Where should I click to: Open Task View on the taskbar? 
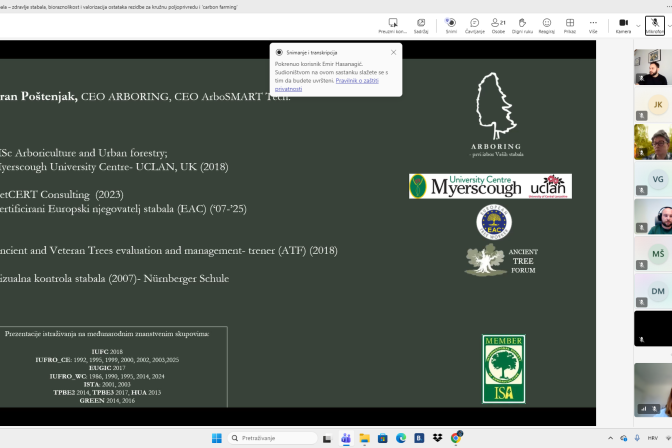327,438
